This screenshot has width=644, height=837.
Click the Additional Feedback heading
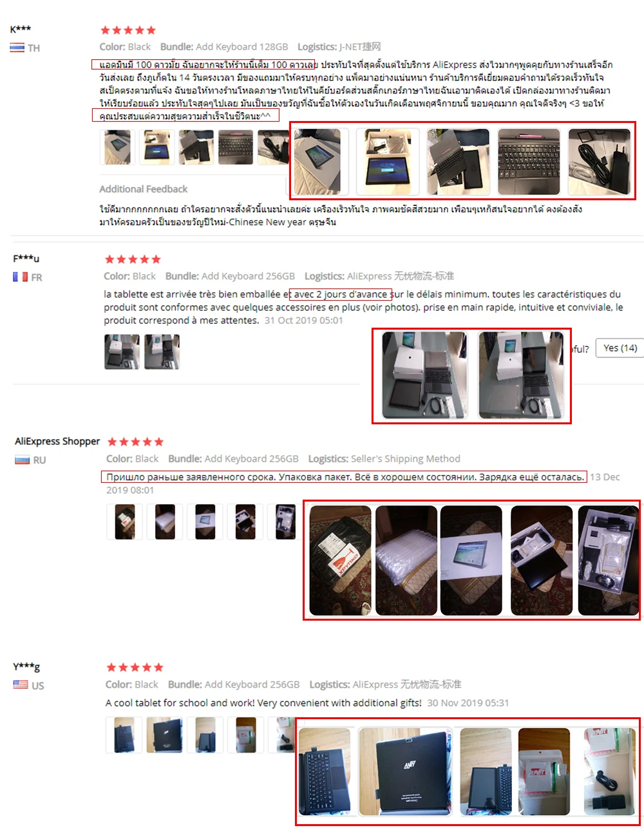coord(143,189)
